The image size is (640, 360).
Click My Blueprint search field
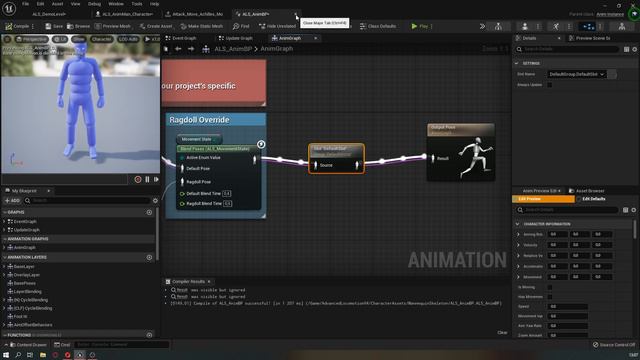click(88, 200)
